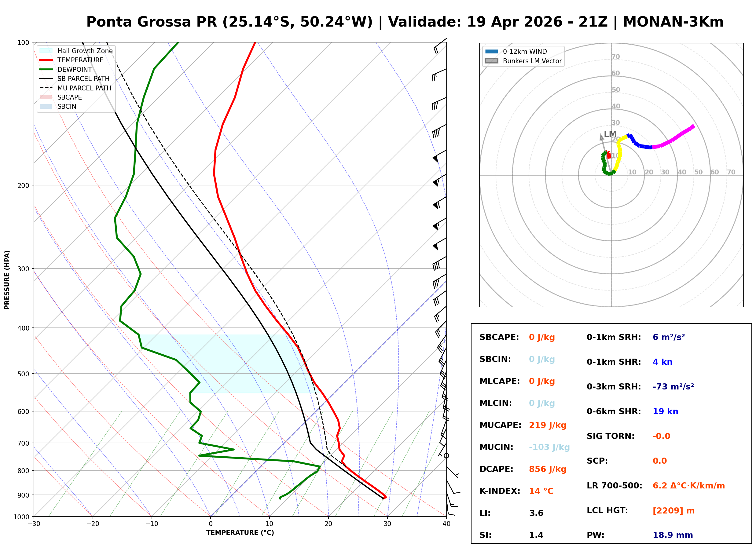Click the Bunkers LM Vector legend swatch
Image resolution: width=756 pixels, height=559 pixels.
492,61
